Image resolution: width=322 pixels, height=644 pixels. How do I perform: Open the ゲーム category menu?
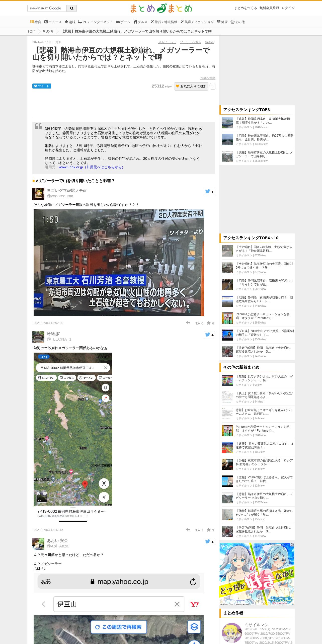[123, 22]
